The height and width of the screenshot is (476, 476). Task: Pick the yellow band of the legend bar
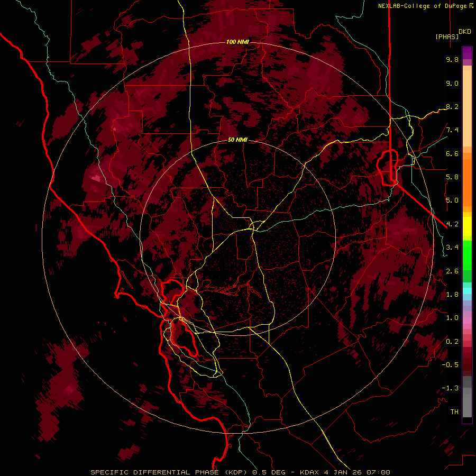[x=467, y=226]
